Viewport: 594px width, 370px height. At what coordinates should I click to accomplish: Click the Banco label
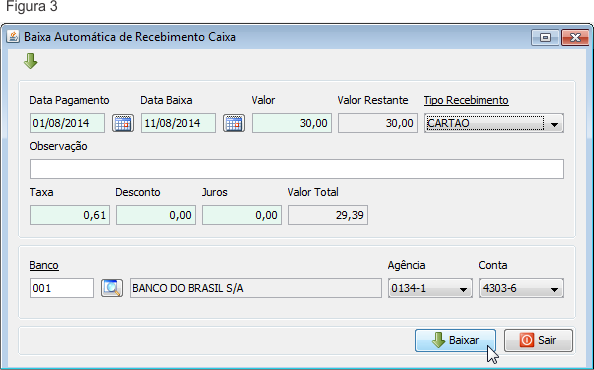[44, 265]
